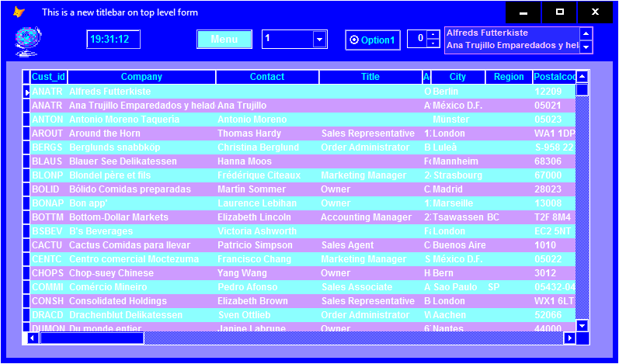
Task: Click the Postalcode column header
Action: tap(555, 77)
